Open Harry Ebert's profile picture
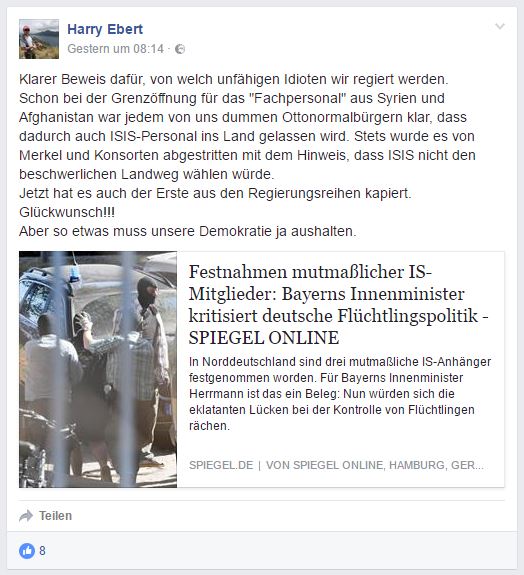Viewport: 524px width, 575px height. click(39, 39)
